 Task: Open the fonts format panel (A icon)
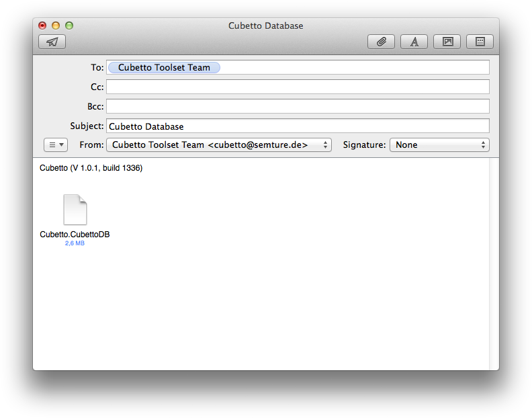(x=414, y=42)
